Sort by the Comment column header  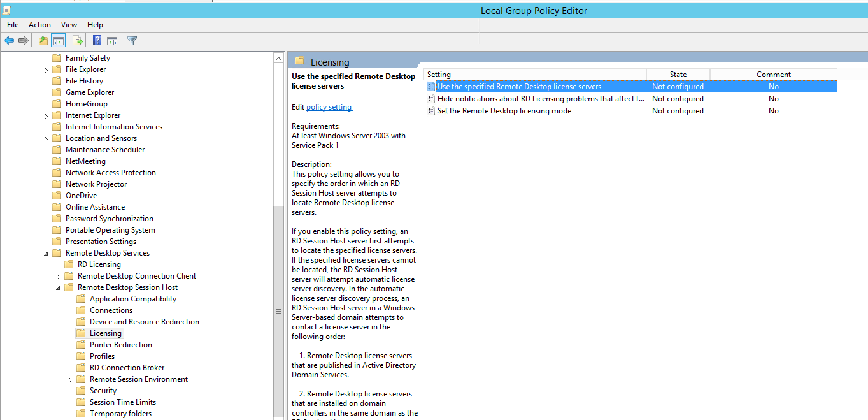[774, 75]
